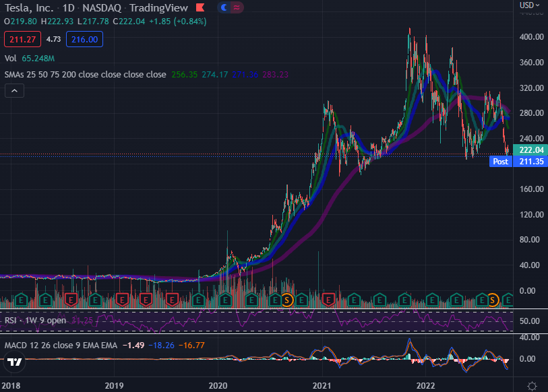Click the 2021 label on time axis
The width and height of the screenshot is (548, 392).
click(322, 386)
